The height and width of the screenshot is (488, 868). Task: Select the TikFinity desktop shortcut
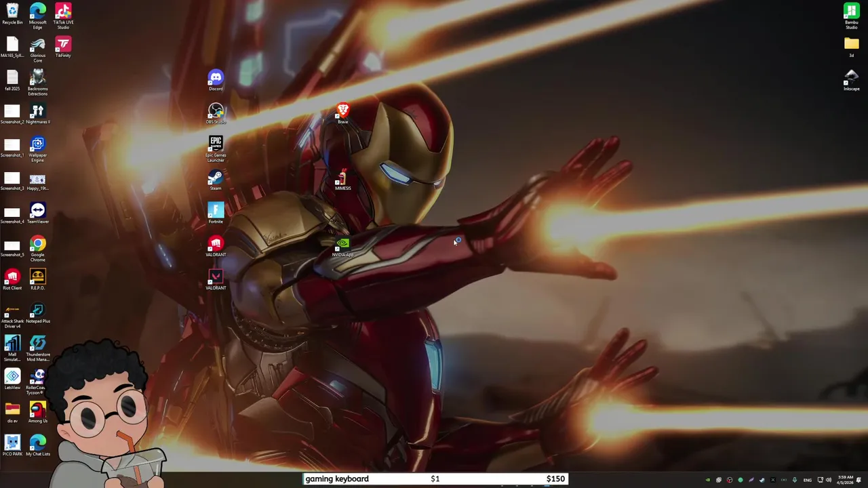point(63,47)
